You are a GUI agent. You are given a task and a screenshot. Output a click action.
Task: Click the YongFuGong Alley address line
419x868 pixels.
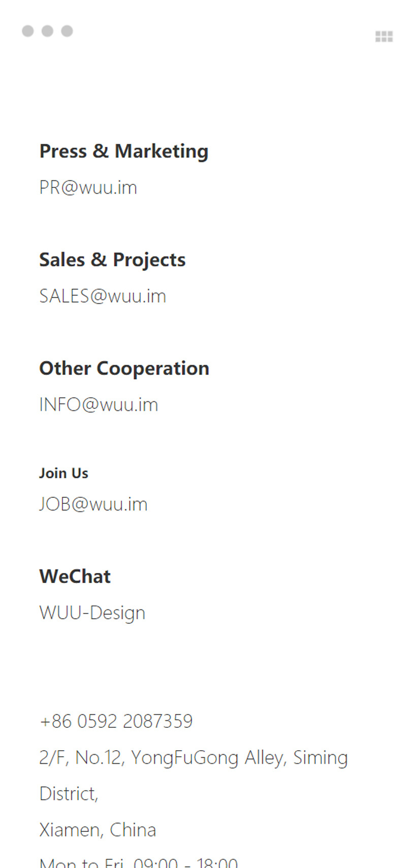click(x=193, y=758)
